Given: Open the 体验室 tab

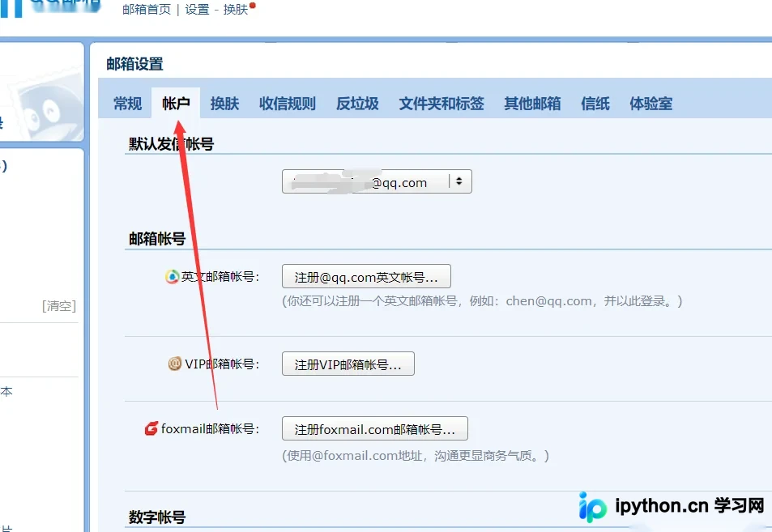Looking at the screenshot, I should coord(650,104).
